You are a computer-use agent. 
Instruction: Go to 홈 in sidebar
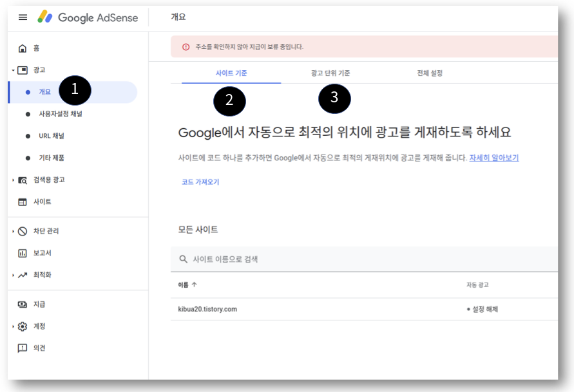click(37, 48)
